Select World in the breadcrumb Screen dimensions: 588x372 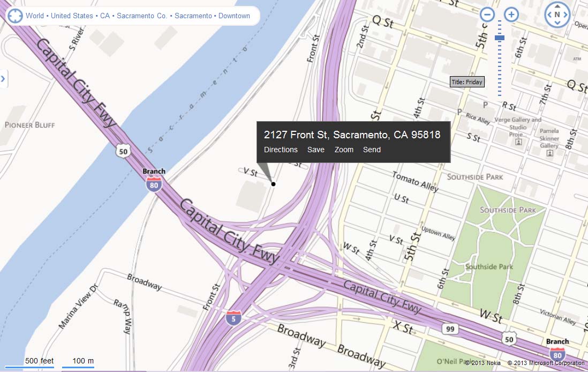click(x=35, y=16)
